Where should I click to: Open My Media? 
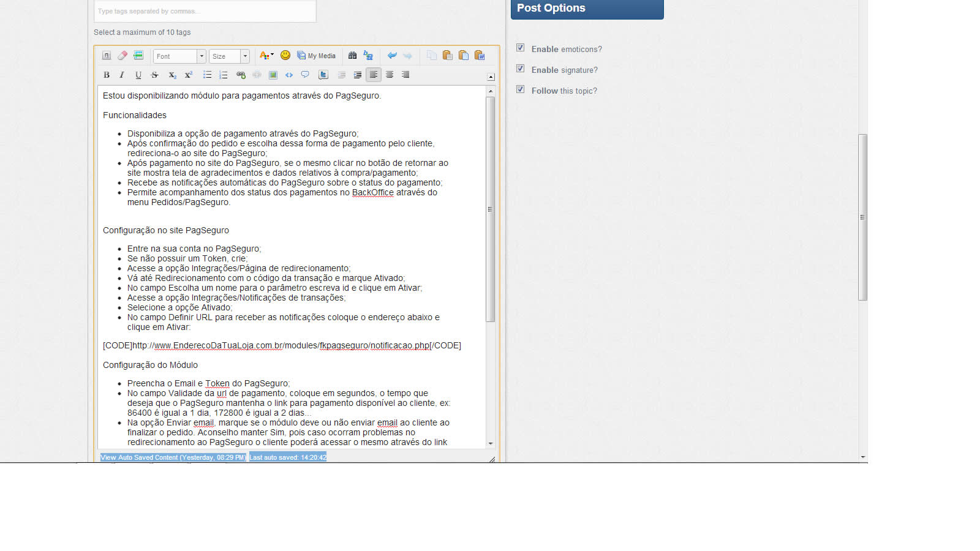point(317,56)
